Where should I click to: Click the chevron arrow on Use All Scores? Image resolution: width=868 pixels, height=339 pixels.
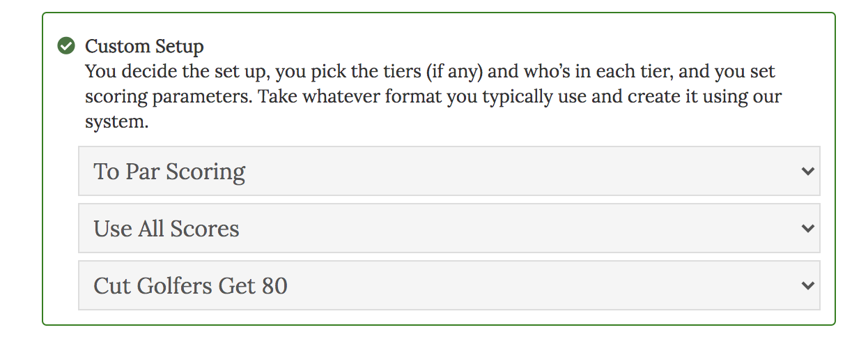click(x=807, y=228)
